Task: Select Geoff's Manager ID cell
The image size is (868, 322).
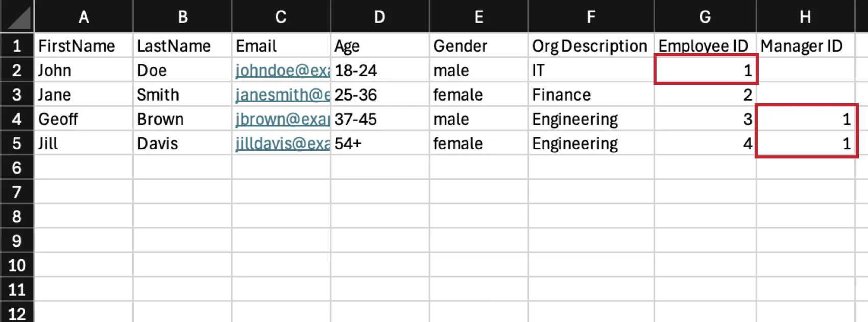Action: (x=806, y=119)
